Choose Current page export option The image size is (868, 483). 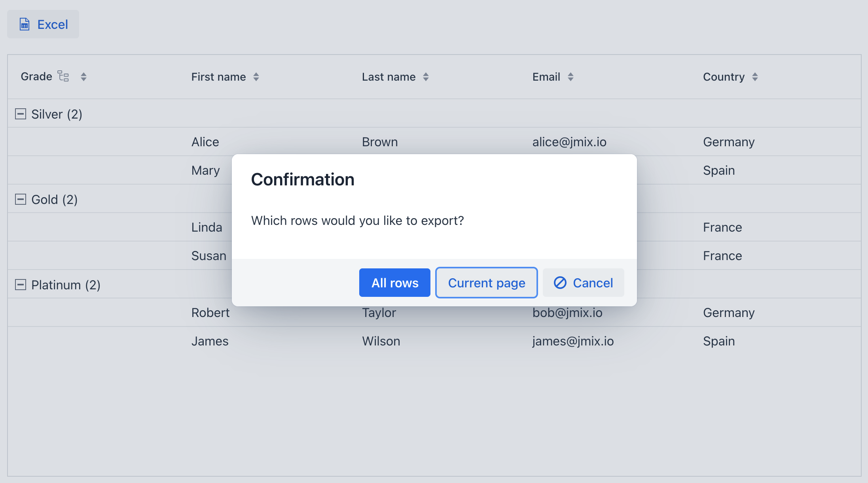click(x=486, y=283)
